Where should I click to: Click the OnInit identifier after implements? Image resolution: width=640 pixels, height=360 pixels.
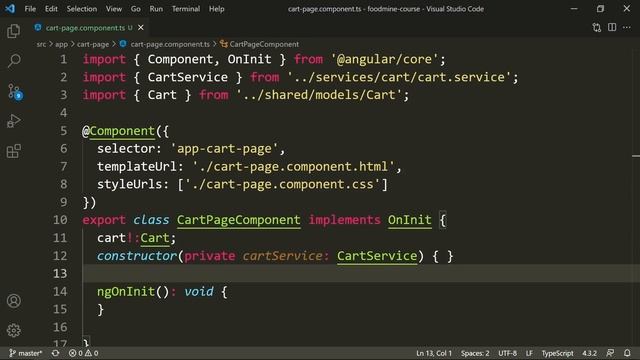tap(409, 220)
